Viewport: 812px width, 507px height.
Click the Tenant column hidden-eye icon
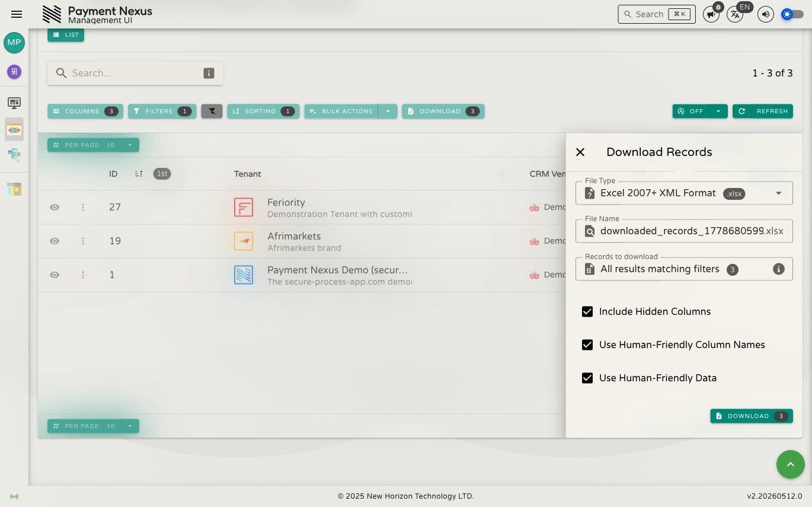click(501, 174)
